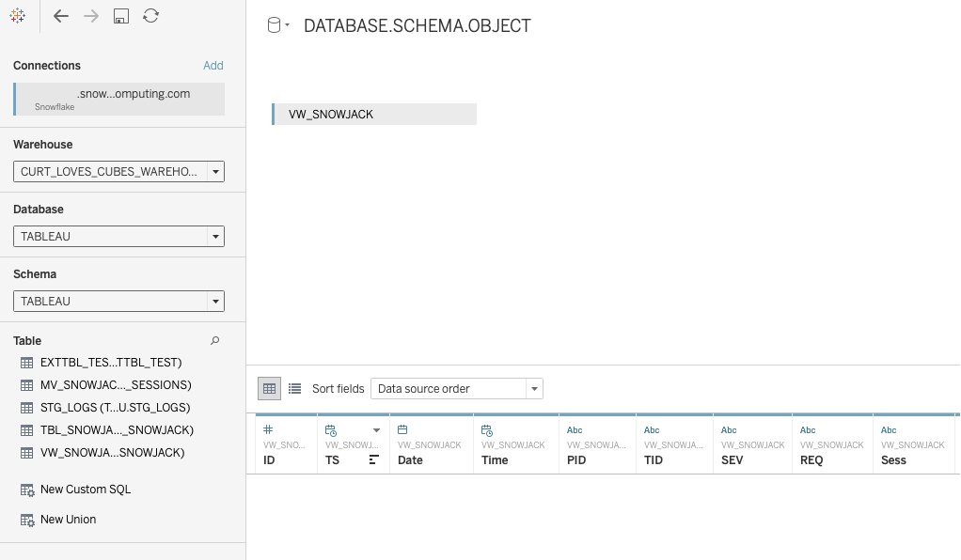
Task: Select the VW_SNOWJA...SNOWJACK) table
Action: pos(112,454)
